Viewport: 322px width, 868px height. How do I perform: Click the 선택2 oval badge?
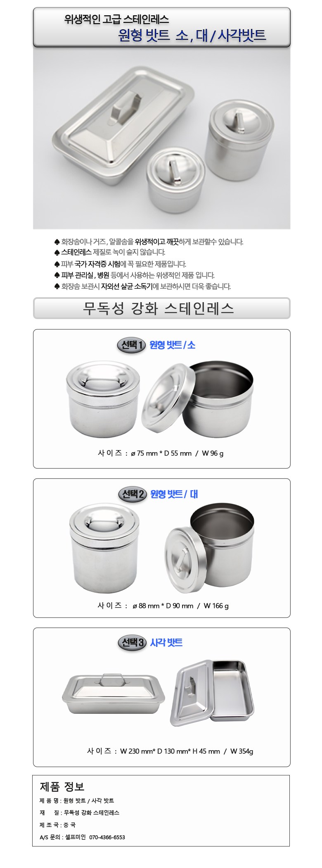point(133,494)
